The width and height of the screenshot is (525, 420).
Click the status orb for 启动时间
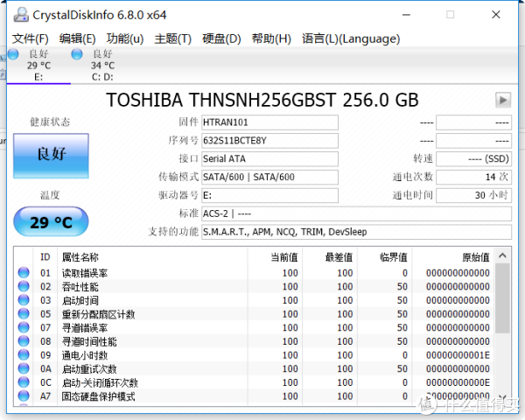click(x=24, y=300)
